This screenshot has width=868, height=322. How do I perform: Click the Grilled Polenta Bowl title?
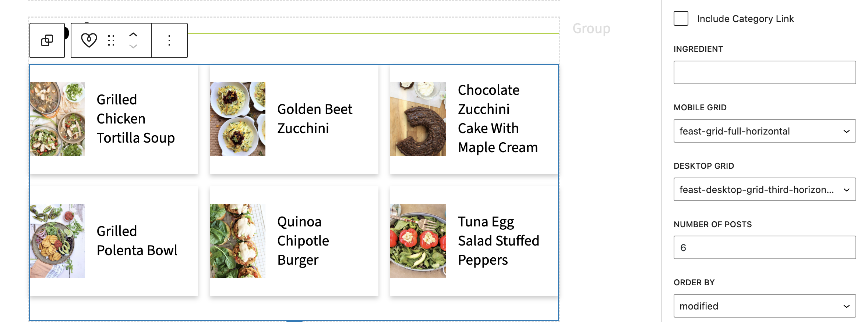click(x=137, y=241)
